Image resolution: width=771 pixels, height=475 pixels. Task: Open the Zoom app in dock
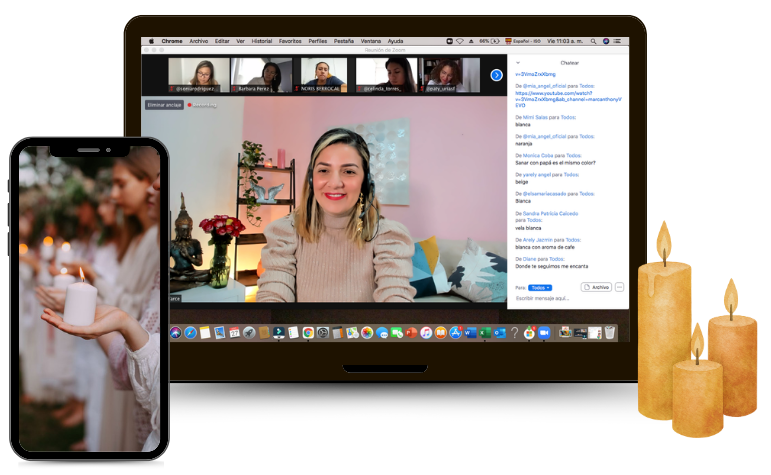point(544,333)
